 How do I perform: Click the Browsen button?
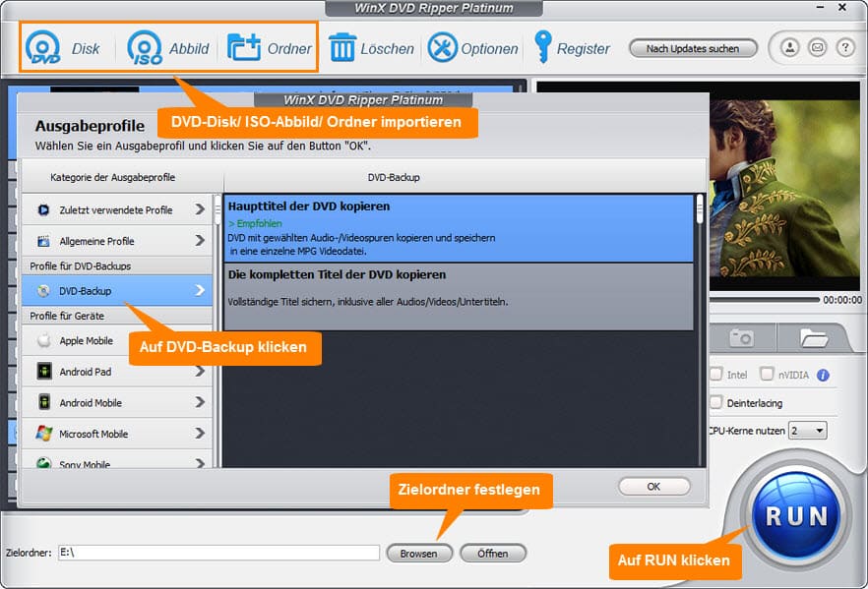(x=418, y=554)
